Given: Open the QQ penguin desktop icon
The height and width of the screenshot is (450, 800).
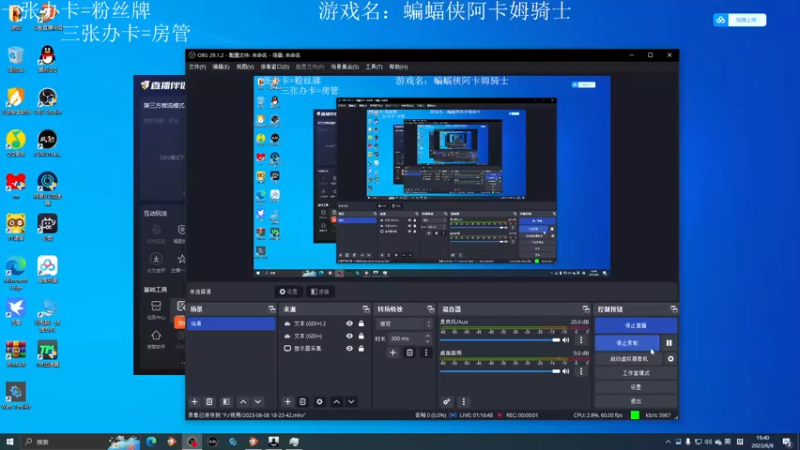Looking at the screenshot, I should (x=47, y=59).
